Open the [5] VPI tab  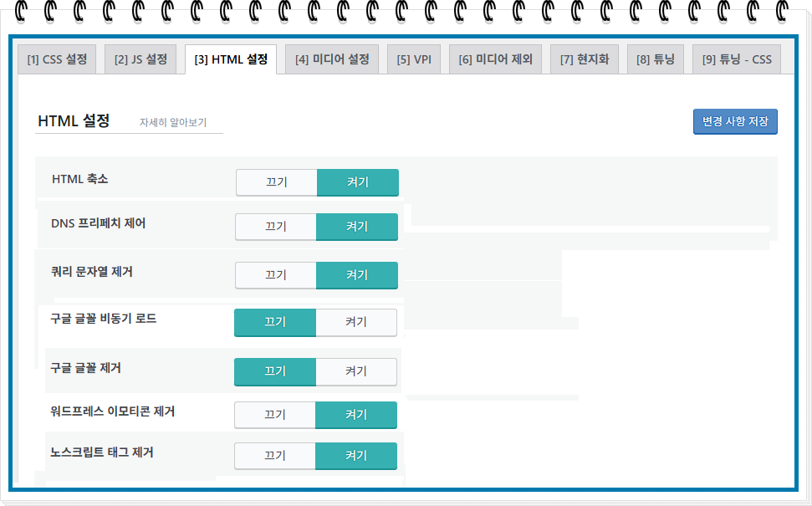[414, 59]
